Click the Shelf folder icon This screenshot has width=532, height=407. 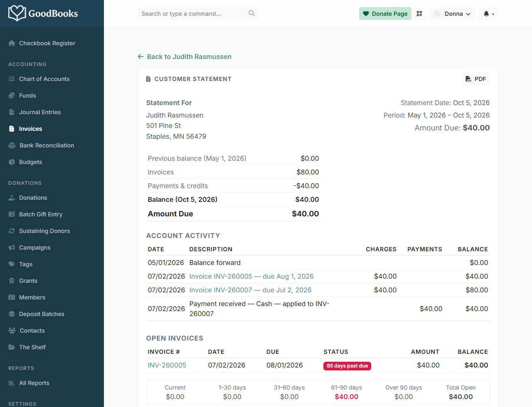pos(12,347)
